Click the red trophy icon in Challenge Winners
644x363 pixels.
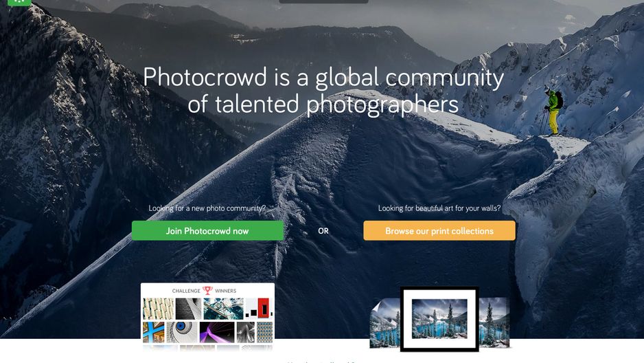[207, 290]
